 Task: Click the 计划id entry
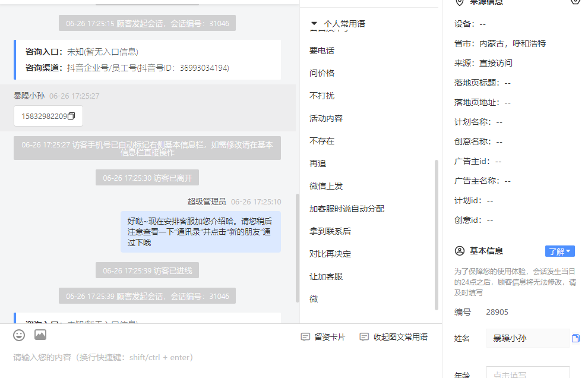[473, 200]
